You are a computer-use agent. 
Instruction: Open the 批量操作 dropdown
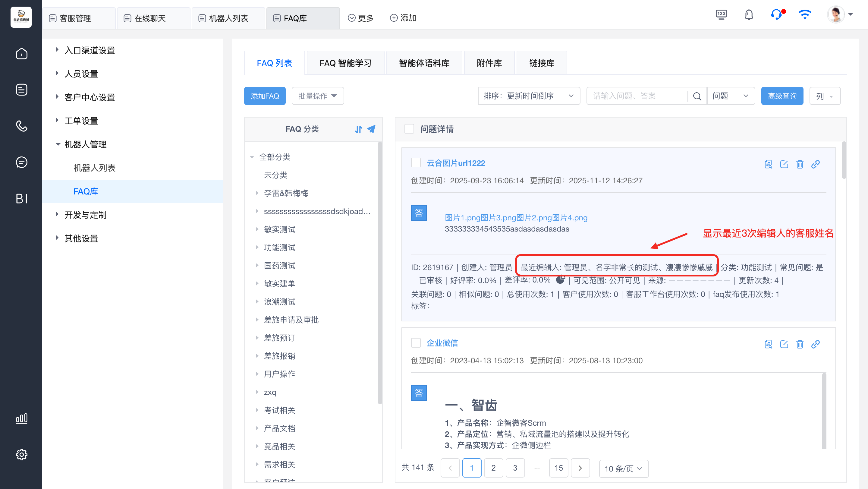click(317, 96)
